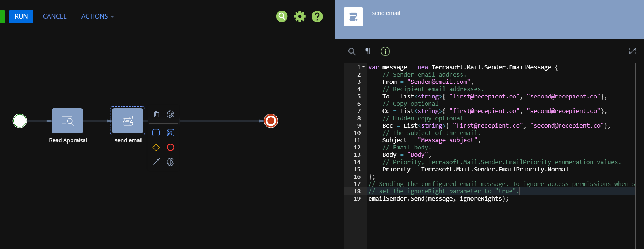
Task: Toggle invisible characters with the pilcrow icon
Action: click(x=368, y=51)
